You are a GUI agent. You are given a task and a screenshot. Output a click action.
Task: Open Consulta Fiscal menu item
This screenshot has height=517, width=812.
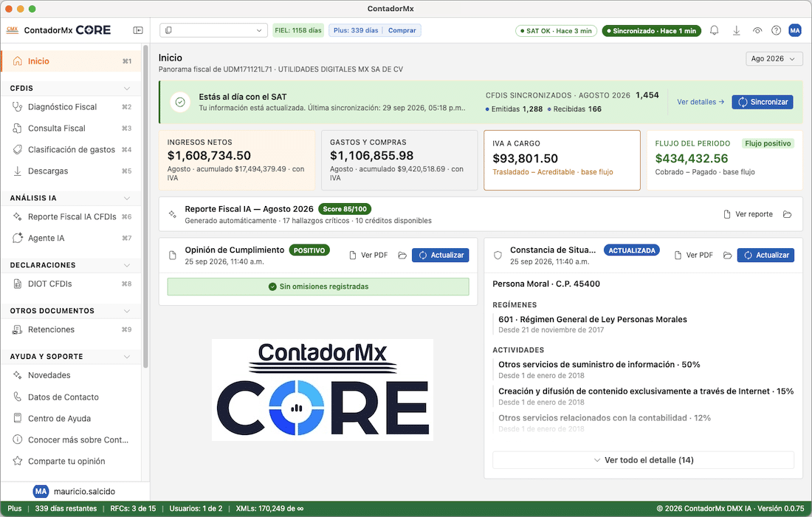pos(72,128)
